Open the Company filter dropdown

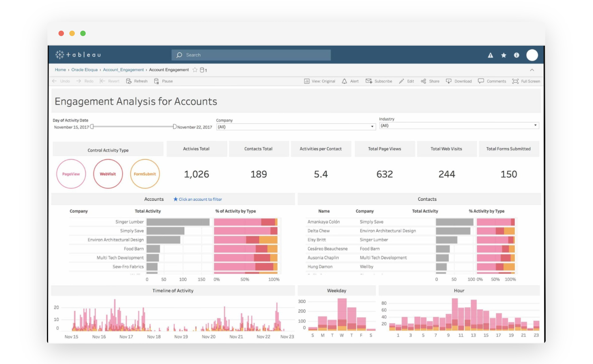pos(296,127)
